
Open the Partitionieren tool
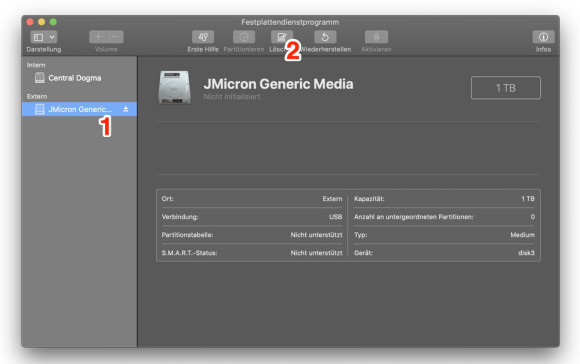click(244, 37)
